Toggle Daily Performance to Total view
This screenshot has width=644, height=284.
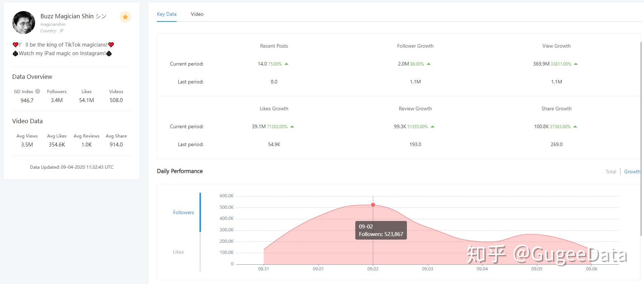point(611,172)
